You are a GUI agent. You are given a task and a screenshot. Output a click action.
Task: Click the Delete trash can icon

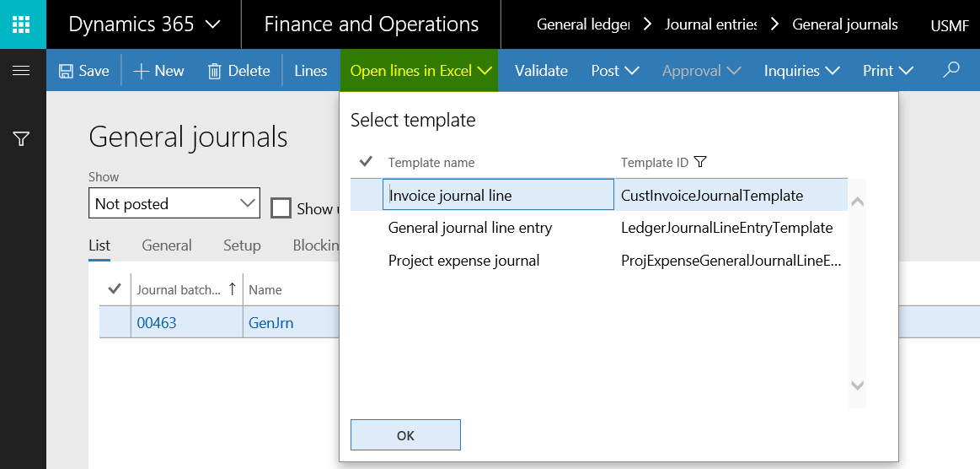point(215,72)
